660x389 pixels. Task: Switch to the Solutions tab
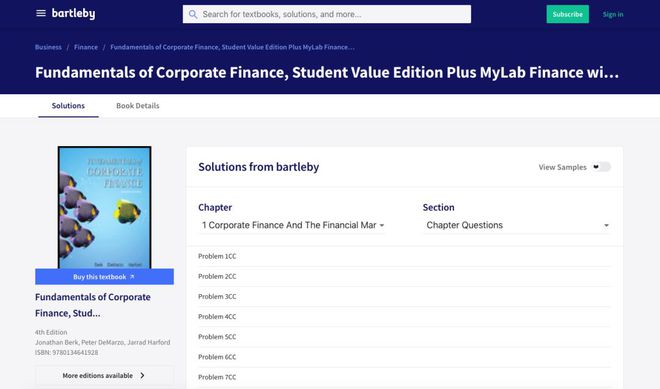(68, 106)
